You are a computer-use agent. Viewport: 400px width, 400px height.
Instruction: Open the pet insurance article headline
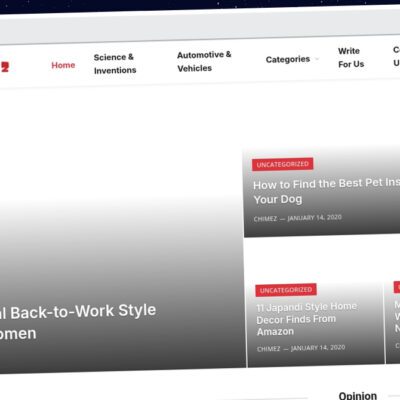click(326, 191)
